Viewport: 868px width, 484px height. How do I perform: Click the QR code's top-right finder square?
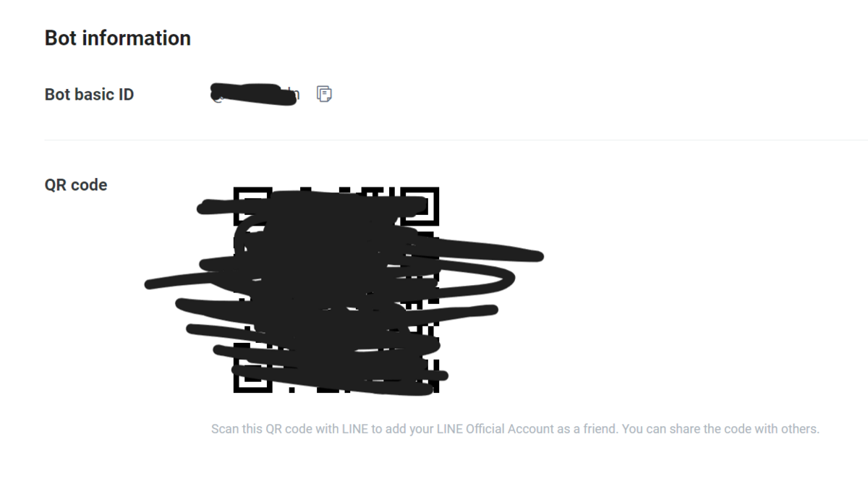point(421,205)
